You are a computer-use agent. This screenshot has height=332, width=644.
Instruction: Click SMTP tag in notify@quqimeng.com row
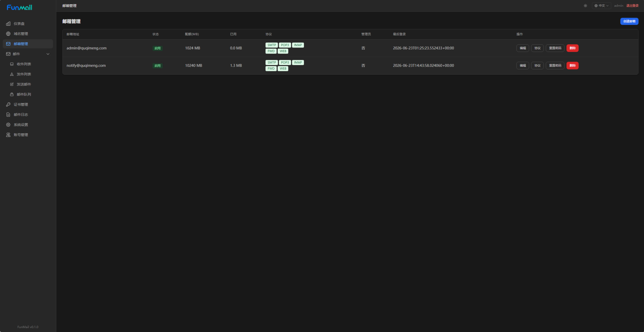point(272,63)
